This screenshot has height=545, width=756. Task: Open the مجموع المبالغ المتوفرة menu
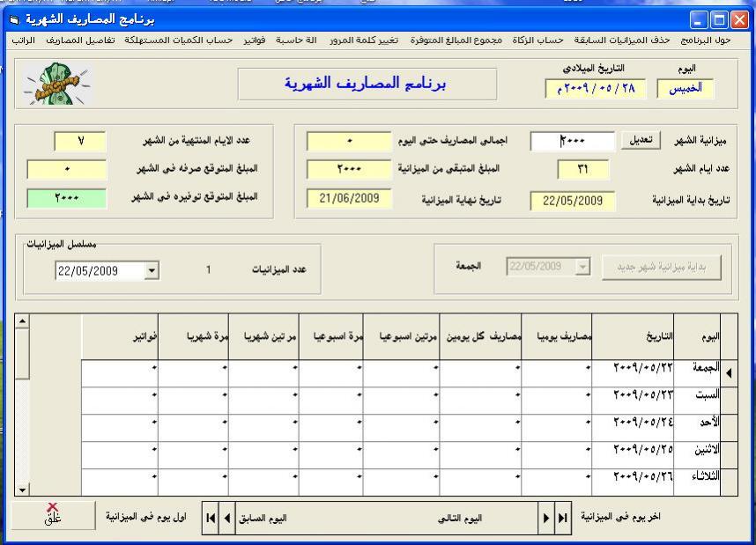coord(456,41)
